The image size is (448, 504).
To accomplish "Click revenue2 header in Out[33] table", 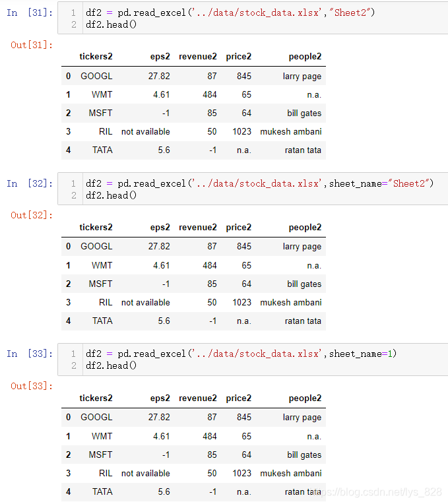I will coord(198,398).
